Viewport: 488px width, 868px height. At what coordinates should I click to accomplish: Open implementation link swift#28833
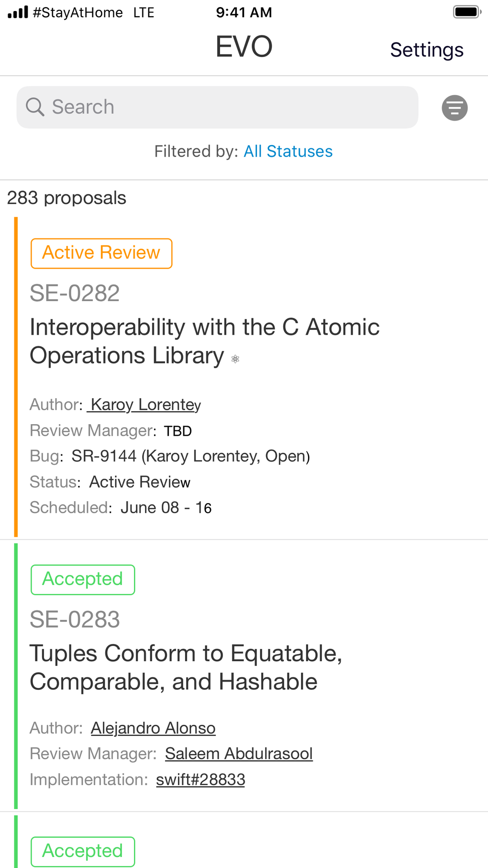tap(200, 780)
